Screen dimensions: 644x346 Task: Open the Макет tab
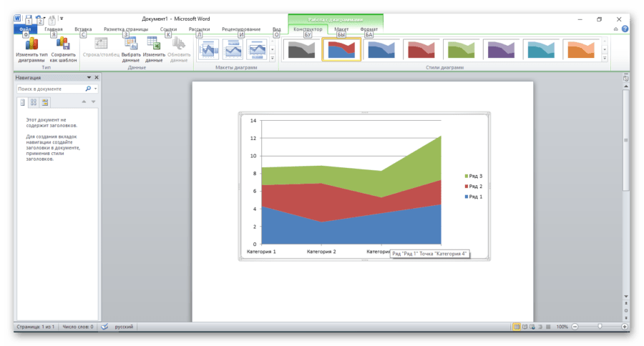click(x=341, y=29)
